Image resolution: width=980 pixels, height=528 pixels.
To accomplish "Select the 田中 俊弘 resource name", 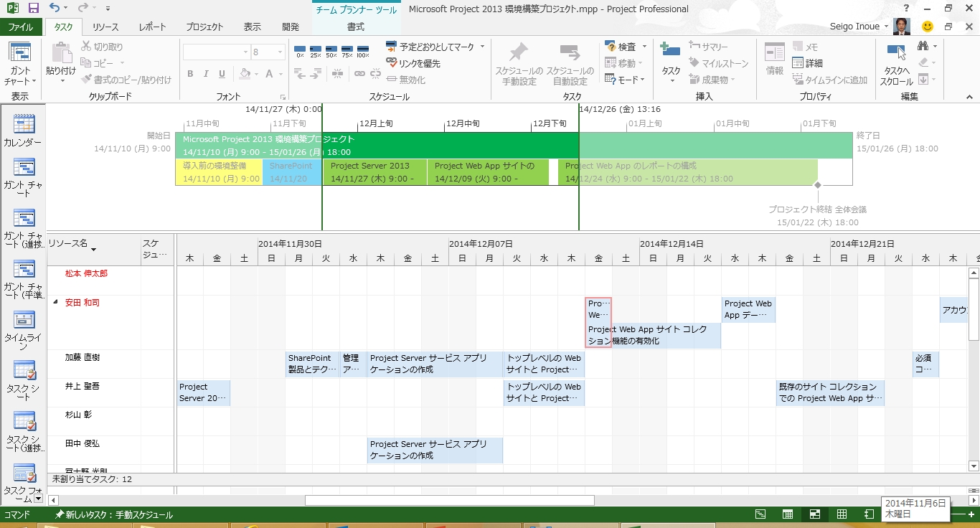I will pyautogui.click(x=83, y=443).
